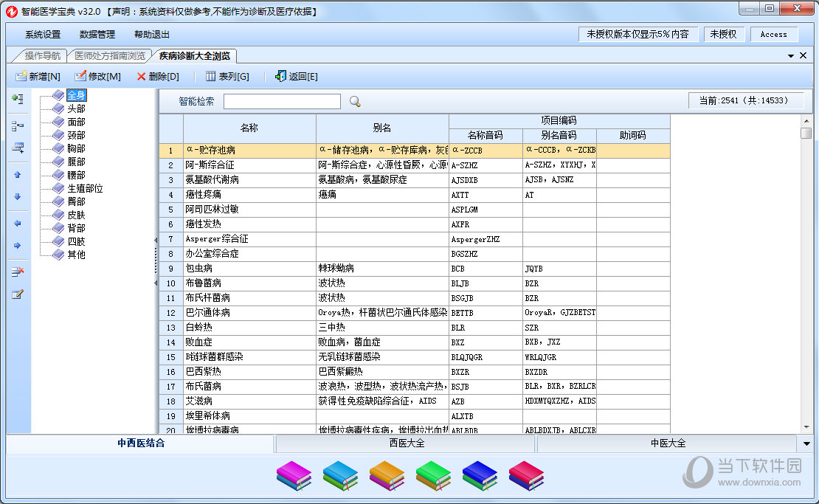Viewport: 819px width, 504px height.
Task: Click the 返回[E] toolbar button
Action: point(296,77)
